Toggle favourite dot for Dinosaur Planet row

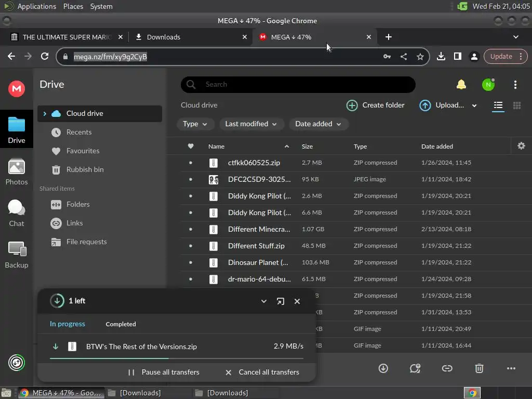click(190, 262)
